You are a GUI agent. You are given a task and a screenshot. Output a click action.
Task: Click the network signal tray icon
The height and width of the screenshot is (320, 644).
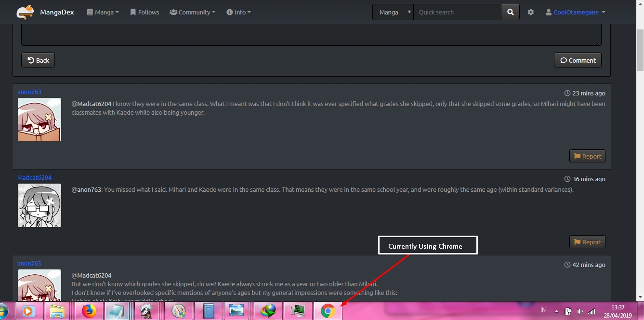591,311
